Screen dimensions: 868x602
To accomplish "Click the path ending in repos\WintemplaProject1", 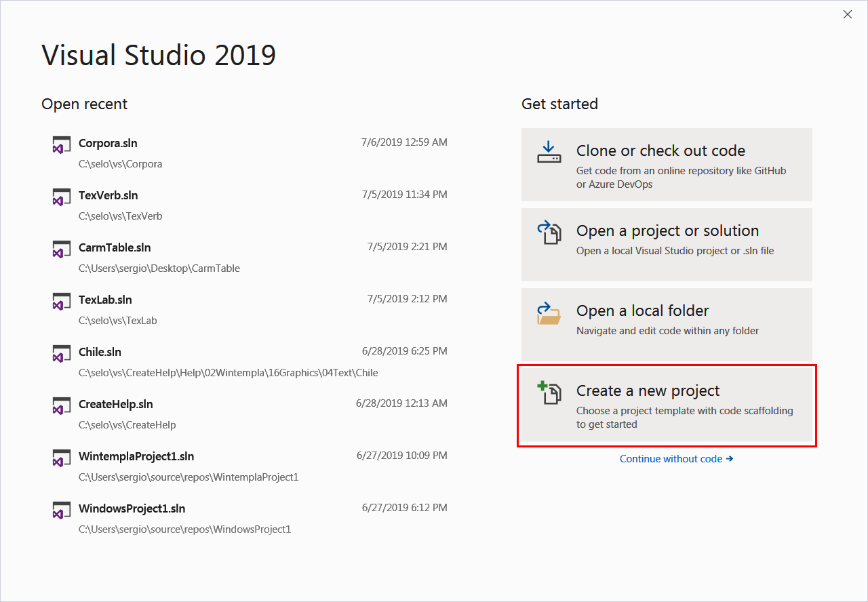I will [189, 477].
